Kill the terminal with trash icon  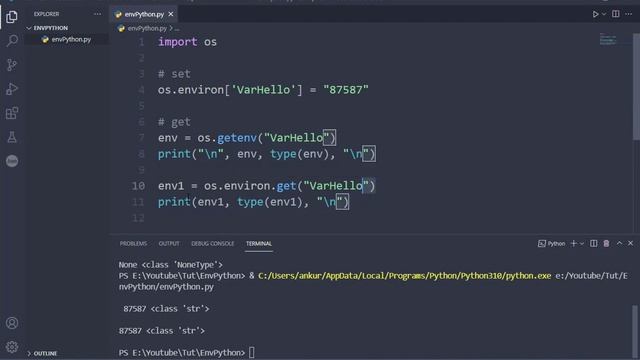click(x=606, y=243)
